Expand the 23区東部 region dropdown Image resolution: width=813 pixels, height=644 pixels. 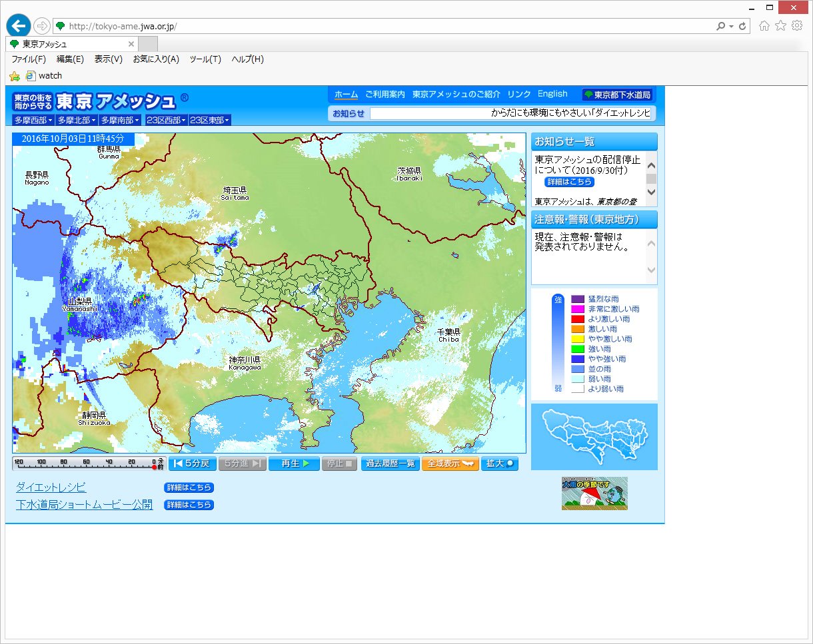(210, 121)
